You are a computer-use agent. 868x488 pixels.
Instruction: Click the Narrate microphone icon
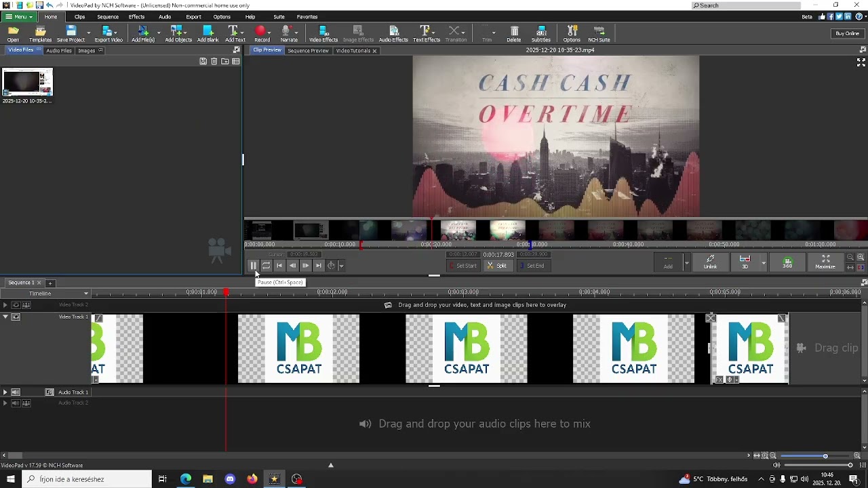point(289,34)
